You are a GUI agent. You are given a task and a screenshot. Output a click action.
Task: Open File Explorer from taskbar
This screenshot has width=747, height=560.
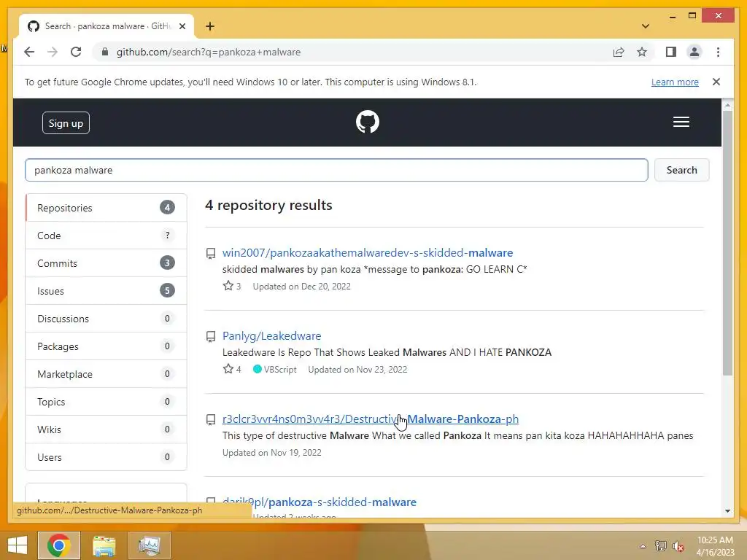(104, 545)
